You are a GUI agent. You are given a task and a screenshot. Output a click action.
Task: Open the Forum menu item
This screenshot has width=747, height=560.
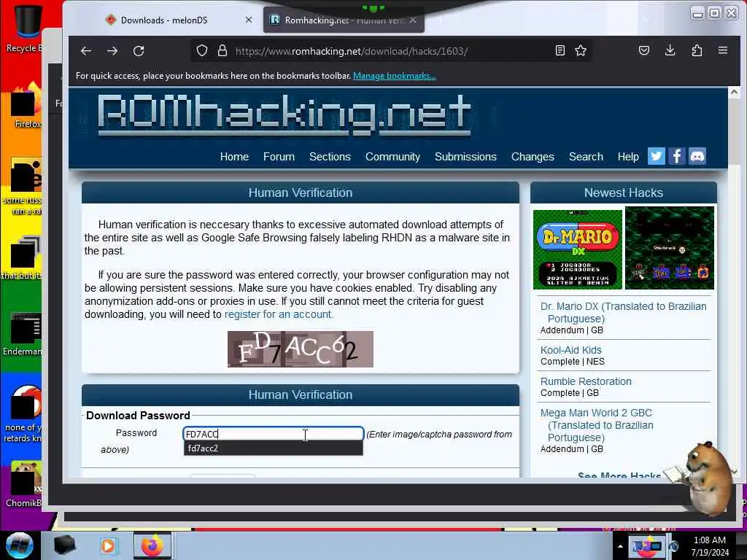(279, 157)
